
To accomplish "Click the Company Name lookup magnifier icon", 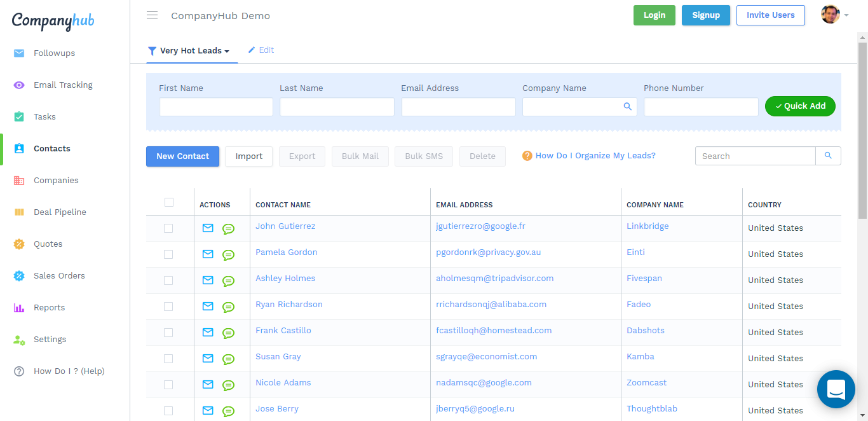I will click(627, 107).
